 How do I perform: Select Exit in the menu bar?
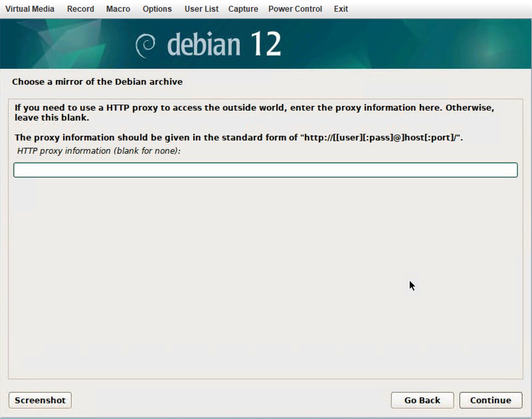coord(341,9)
